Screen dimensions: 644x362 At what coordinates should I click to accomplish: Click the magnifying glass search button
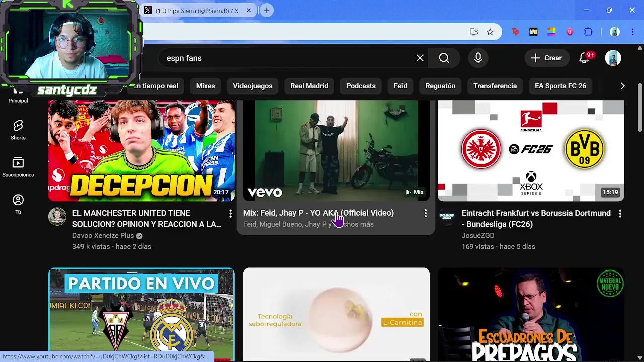444,58
